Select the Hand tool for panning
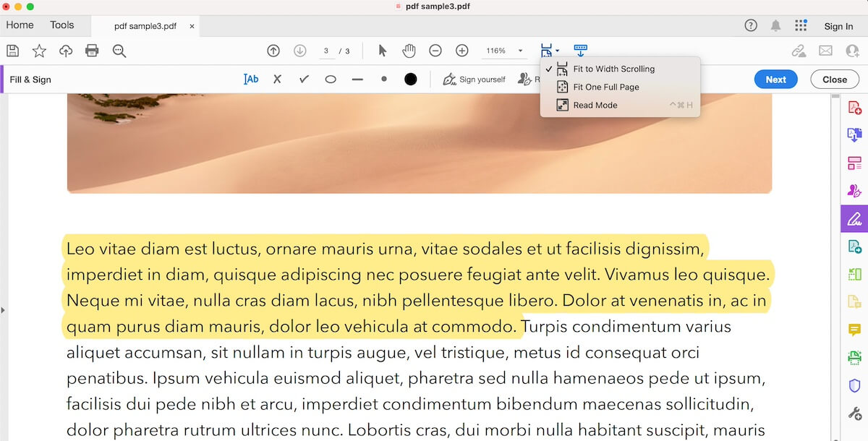The image size is (868, 441). (409, 51)
